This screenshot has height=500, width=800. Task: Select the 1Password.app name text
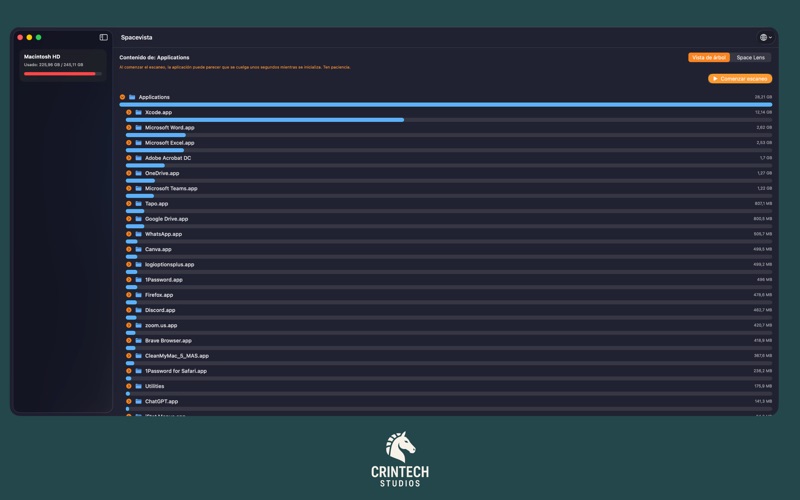coord(164,280)
